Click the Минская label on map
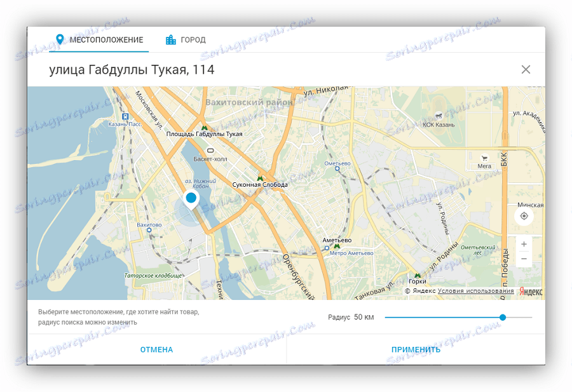Image resolution: width=572 pixels, height=392 pixels. pyautogui.click(x=531, y=205)
